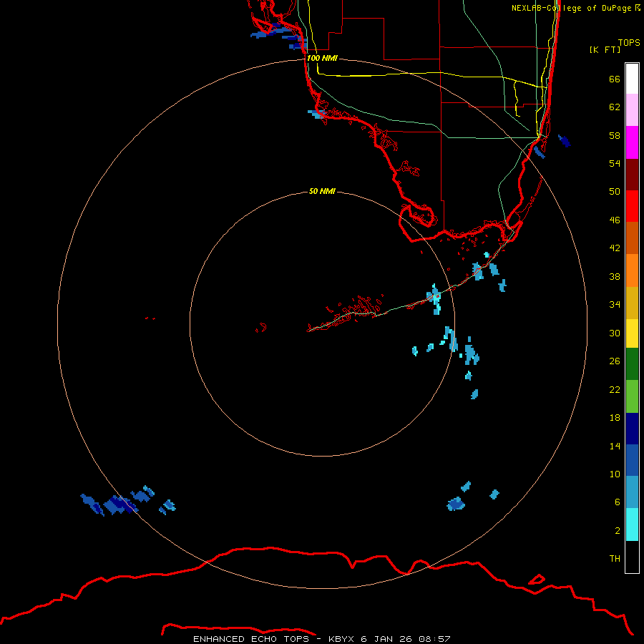Click the '22' legend value
Viewport: 644px width, 644px height.
click(615, 389)
